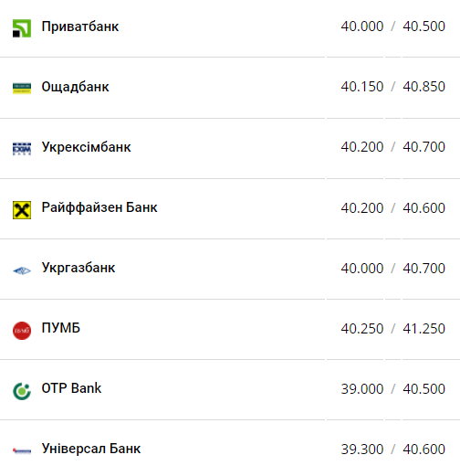Click Ощадбанк sell rate 40.850

(424, 87)
